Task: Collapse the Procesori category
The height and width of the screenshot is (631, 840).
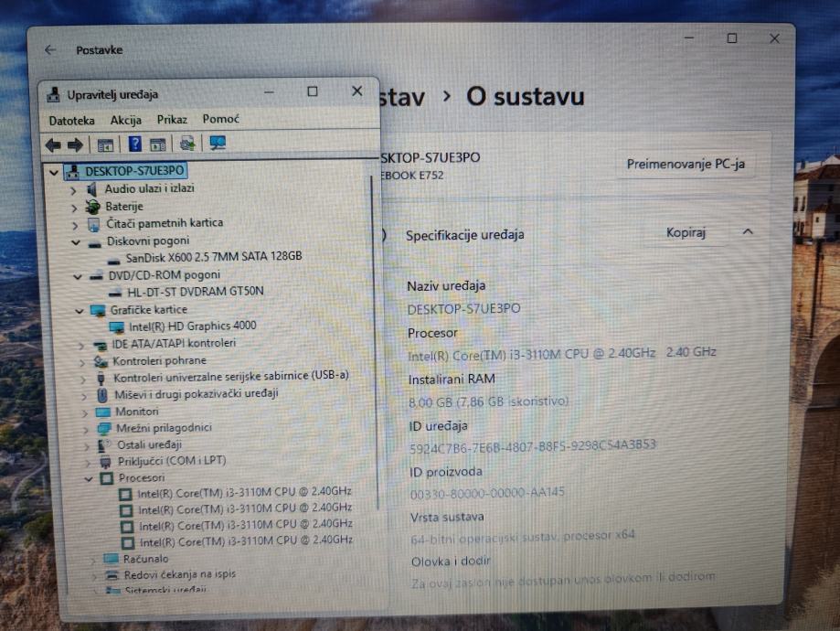Action: [89, 479]
